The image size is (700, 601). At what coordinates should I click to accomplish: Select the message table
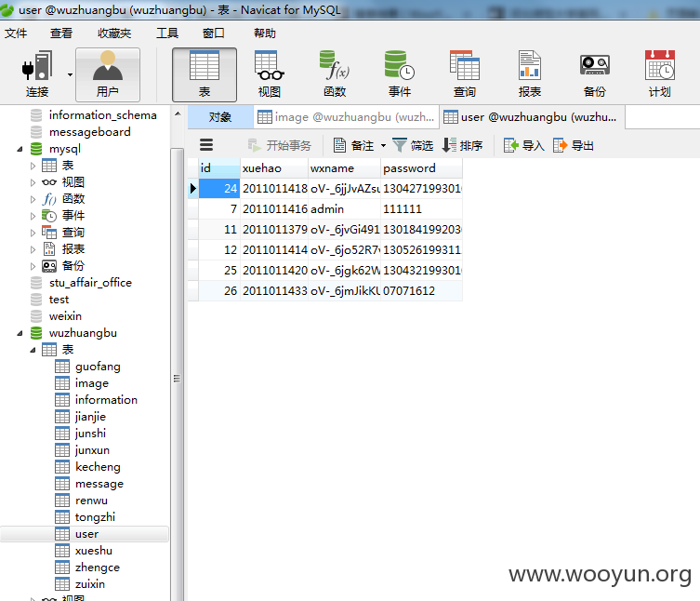click(99, 484)
